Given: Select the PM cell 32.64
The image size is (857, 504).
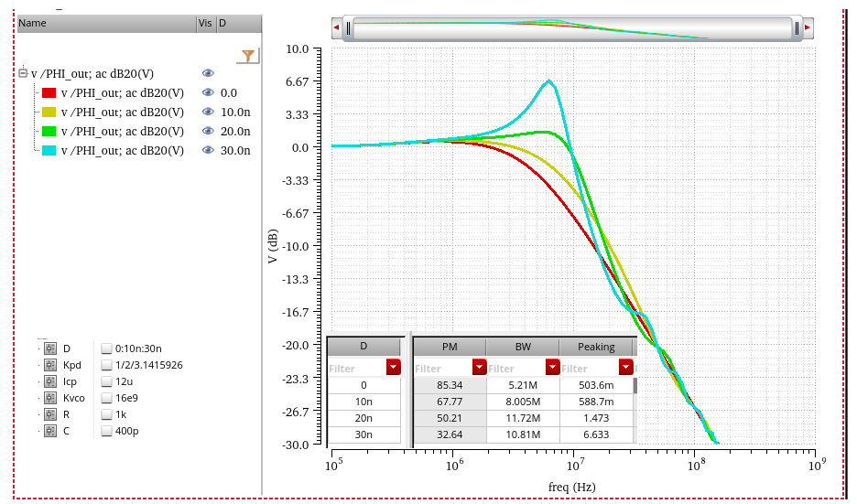Looking at the screenshot, I should [x=450, y=434].
